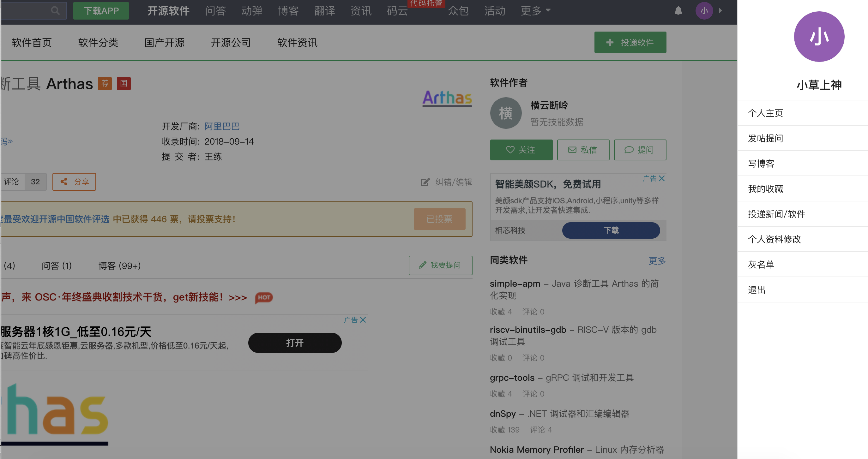
Task: Click the HOT badge next to OSC promo
Action: point(264,297)
